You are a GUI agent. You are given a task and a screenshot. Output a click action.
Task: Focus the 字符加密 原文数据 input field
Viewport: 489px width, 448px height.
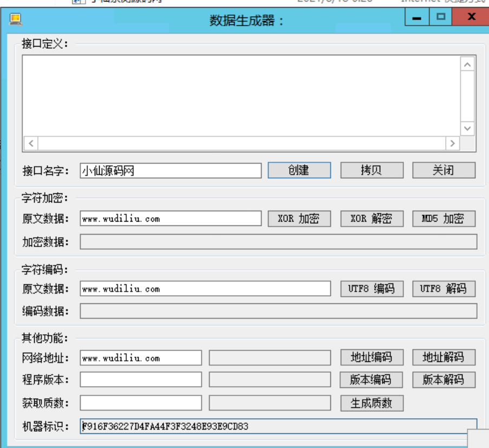click(171, 219)
